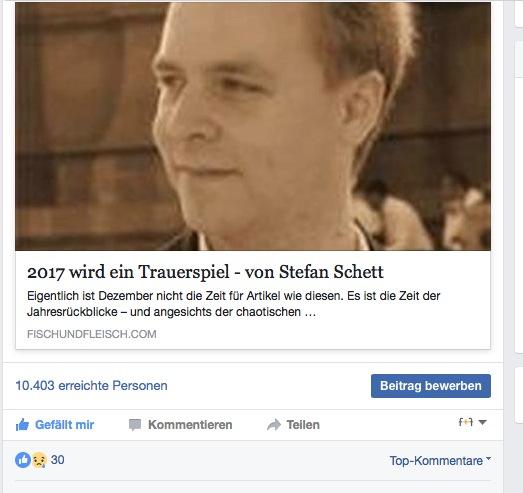Click the share arrow icon beside Teilen
Screen dimensions: 523x493
coord(274,425)
